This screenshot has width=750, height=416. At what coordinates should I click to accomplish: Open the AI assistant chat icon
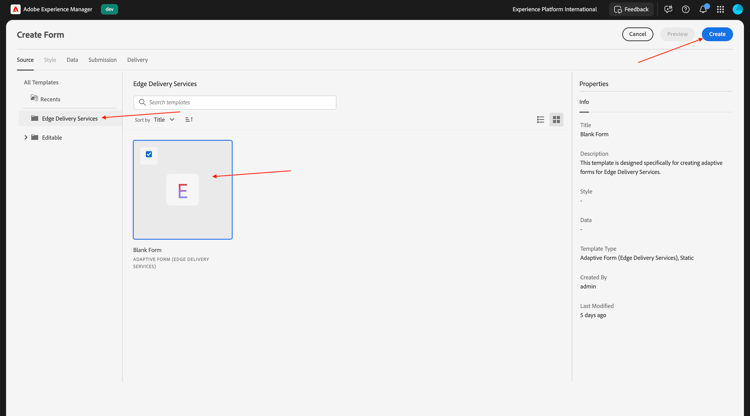668,9
